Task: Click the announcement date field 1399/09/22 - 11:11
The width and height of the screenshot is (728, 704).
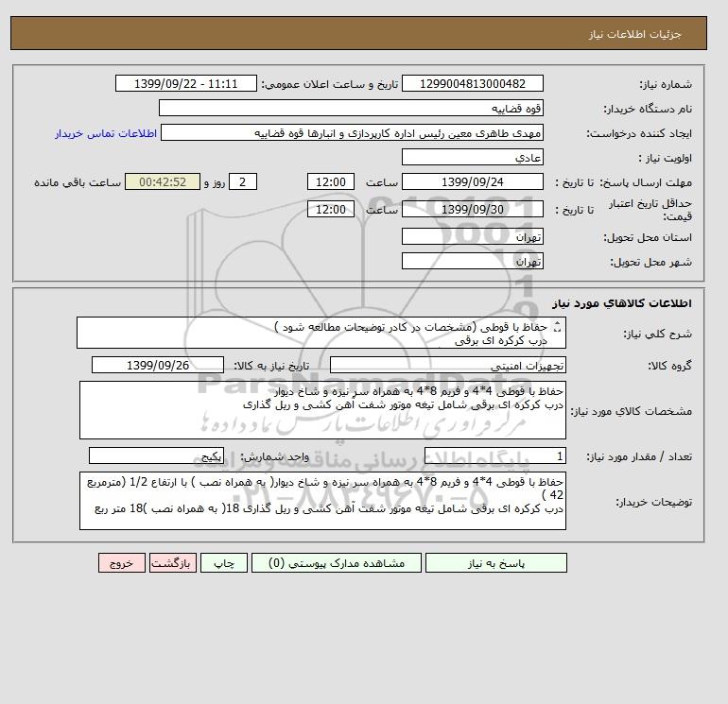Action: coord(185,84)
